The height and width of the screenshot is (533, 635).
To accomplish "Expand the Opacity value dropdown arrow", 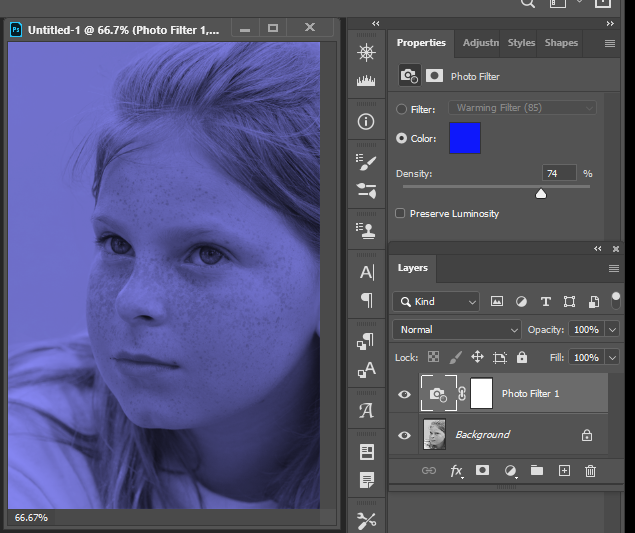I will pyautogui.click(x=612, y=330).
